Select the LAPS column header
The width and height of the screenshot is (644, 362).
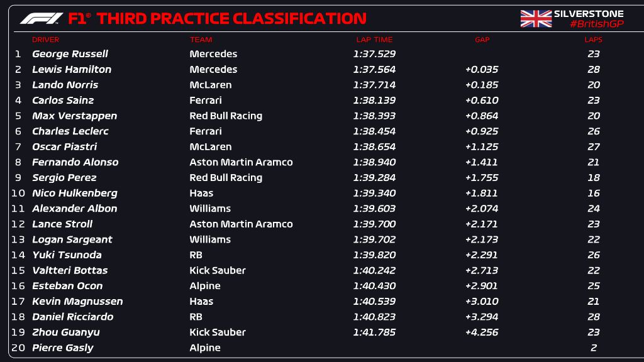click(x=593, y=40)
